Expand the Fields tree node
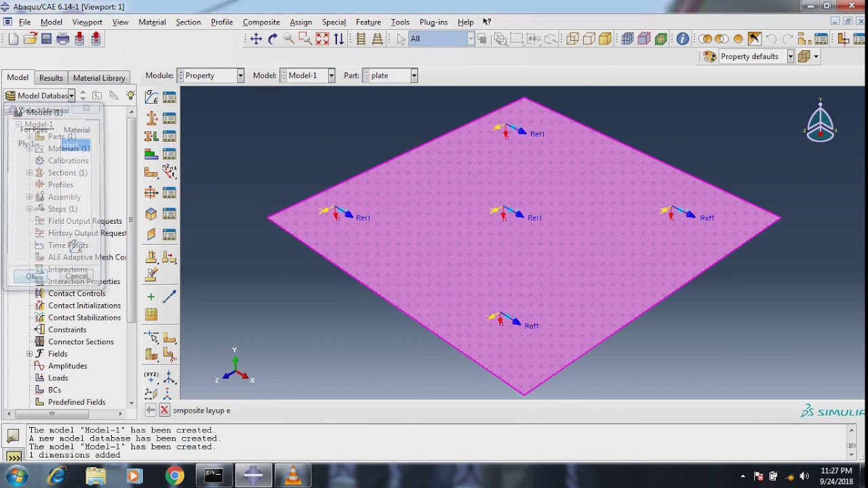Viewport: 868px width, 488px height. pyautogui.click(x=29, y=354)
